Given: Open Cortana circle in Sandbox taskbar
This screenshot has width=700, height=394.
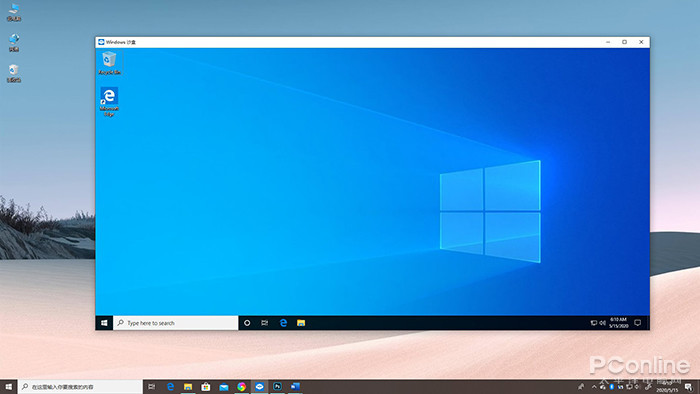Looking at the screenshot, I should click(247, 323).
